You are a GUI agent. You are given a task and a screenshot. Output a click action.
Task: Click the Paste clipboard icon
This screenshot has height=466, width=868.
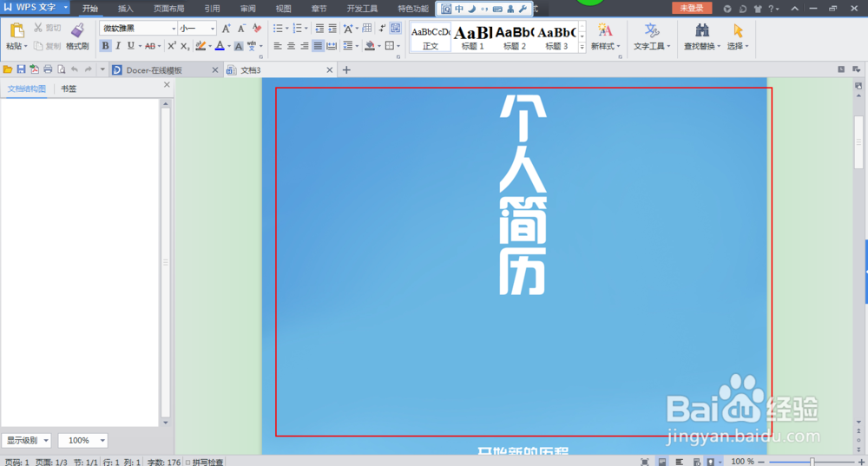point(16,30)
